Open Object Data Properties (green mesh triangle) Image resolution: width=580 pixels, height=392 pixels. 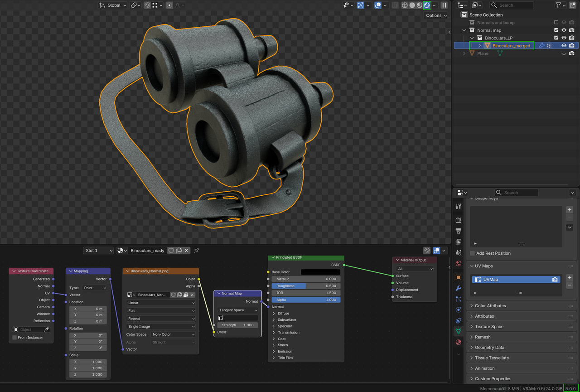pos(458,332)
